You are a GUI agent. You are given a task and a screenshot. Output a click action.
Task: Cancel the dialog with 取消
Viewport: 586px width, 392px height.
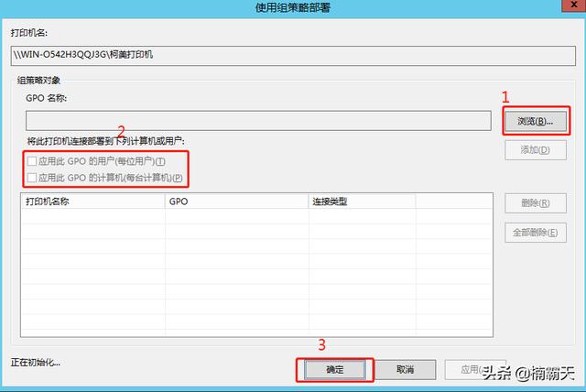point(405,370)
